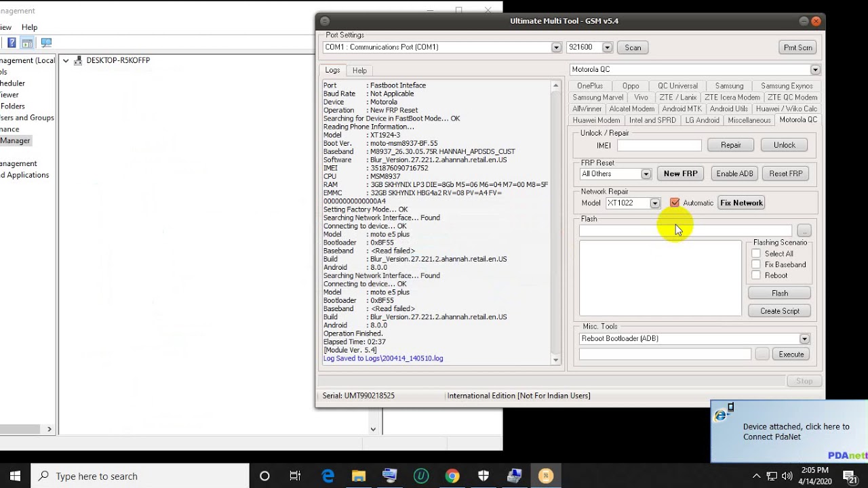Click the Execute button
This screenshot has height=488, width=868.
(x=791, y=354)
